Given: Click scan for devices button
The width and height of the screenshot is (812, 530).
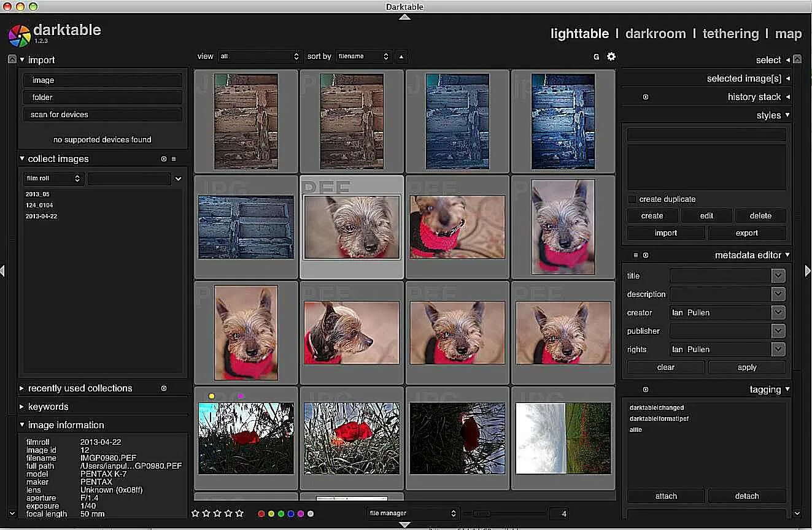Looking at the screenshot, I should [x=102, y=115].
